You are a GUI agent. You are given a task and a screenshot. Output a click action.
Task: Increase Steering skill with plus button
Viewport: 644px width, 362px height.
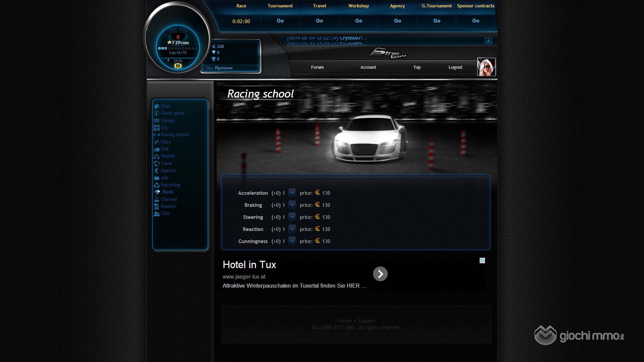point(292,217)
